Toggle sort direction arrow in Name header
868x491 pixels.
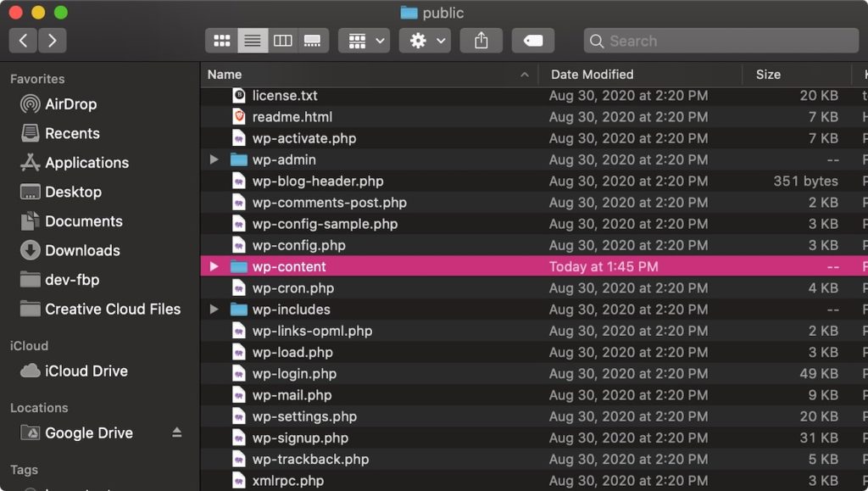click(x=525, y=75)
